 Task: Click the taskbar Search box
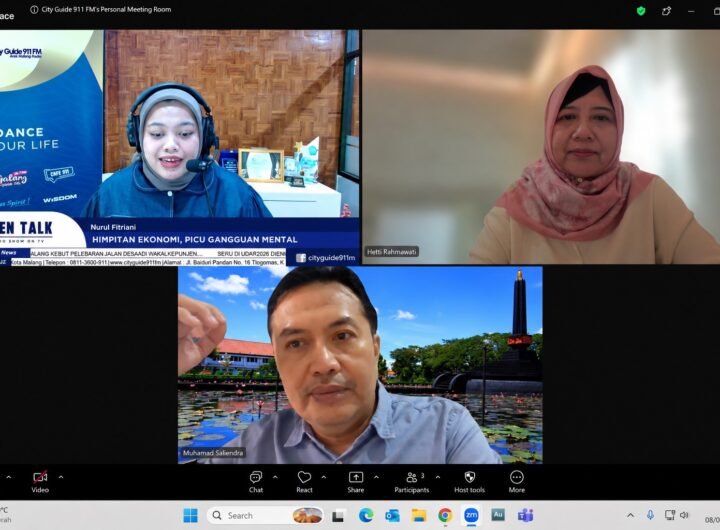[265, 515]
